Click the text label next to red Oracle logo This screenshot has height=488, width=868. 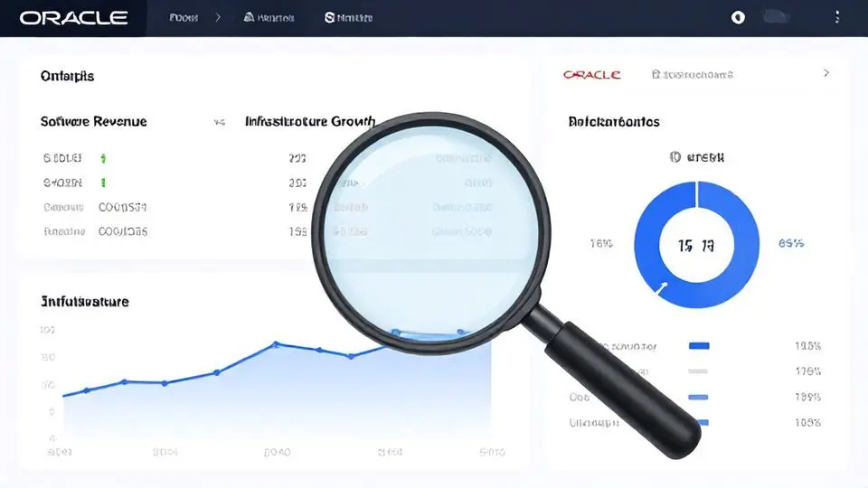tap(692, 75)
